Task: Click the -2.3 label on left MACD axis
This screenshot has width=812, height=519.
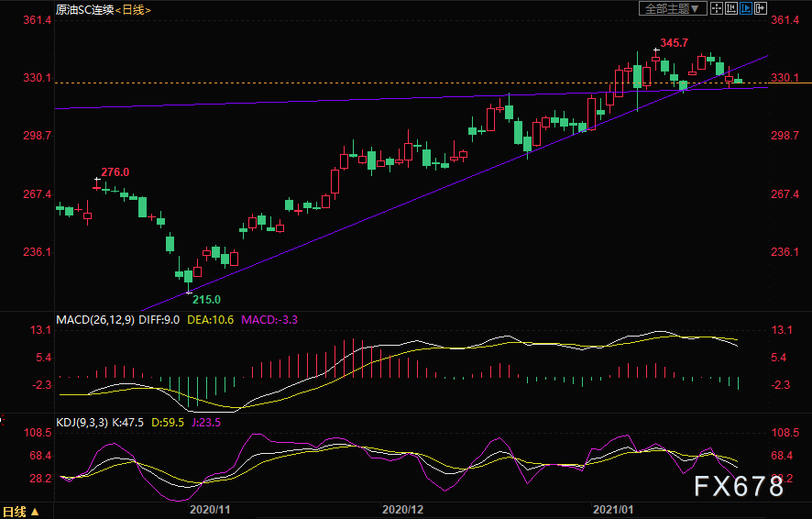Action: click(41, 385)
